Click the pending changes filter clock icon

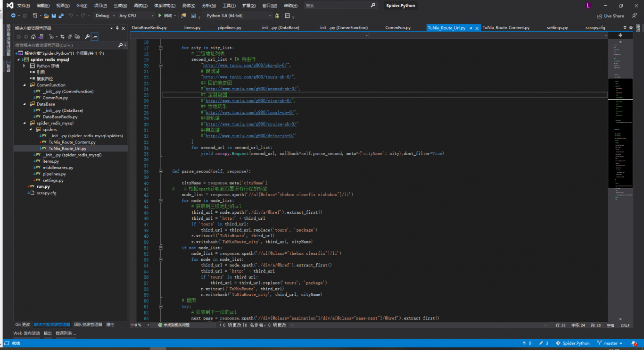point(51,37)
